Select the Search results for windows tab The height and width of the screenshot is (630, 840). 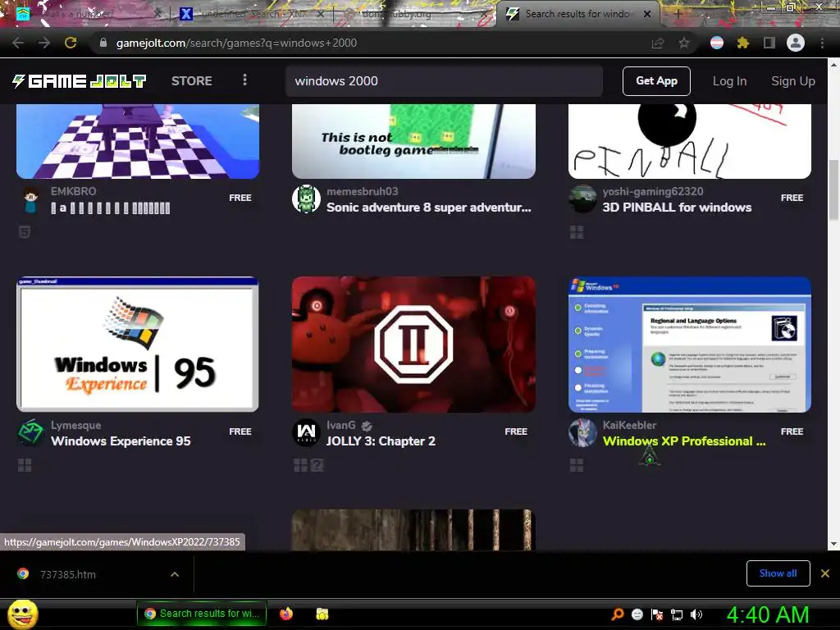point(577,14)
